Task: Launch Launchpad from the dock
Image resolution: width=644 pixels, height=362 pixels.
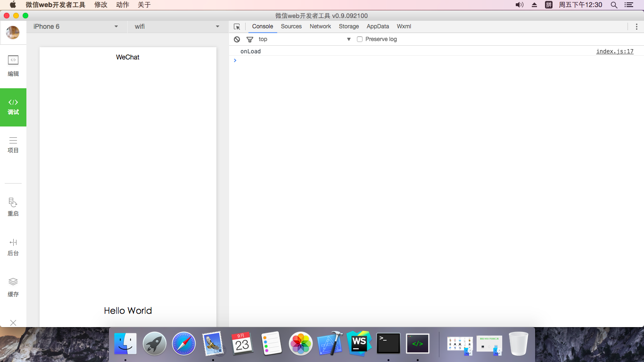Action: click(155, 344)
